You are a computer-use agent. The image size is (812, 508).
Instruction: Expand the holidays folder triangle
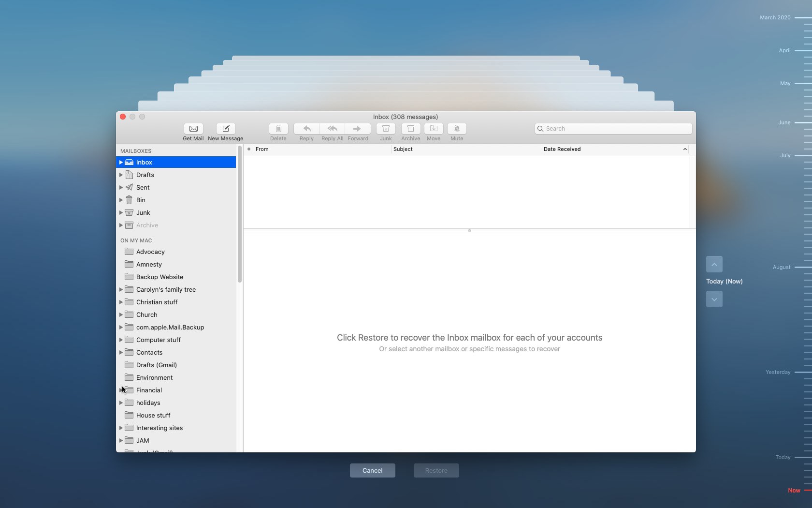121,403
